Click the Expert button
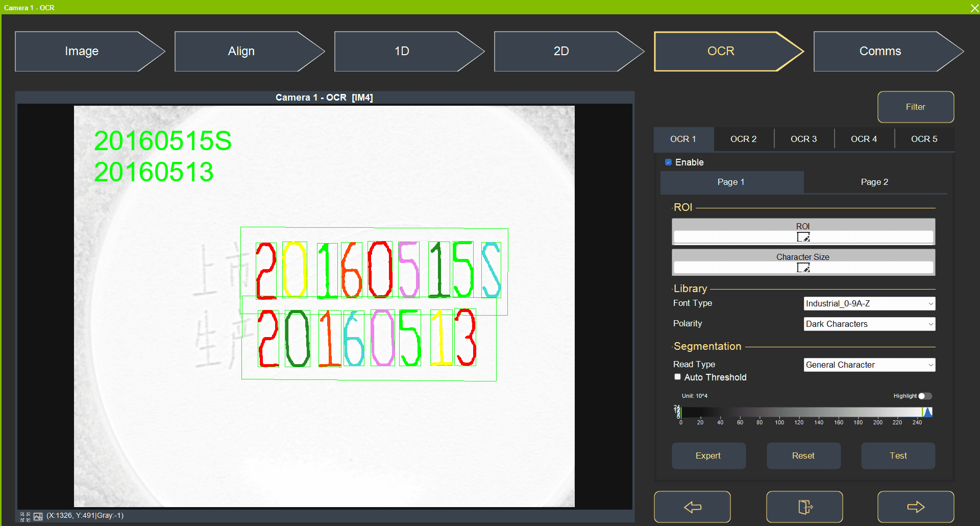This screenshot has width=980, height=526. click(x=708, y=456)
